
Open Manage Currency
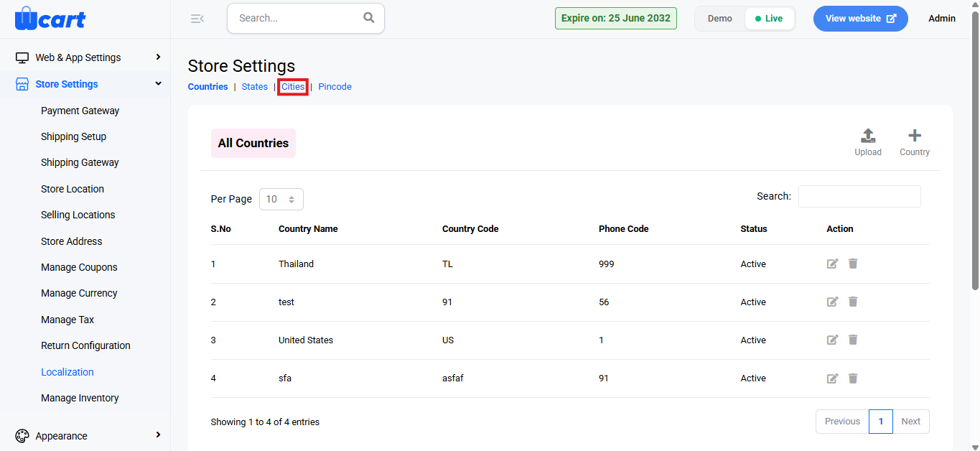coord(79,293)
